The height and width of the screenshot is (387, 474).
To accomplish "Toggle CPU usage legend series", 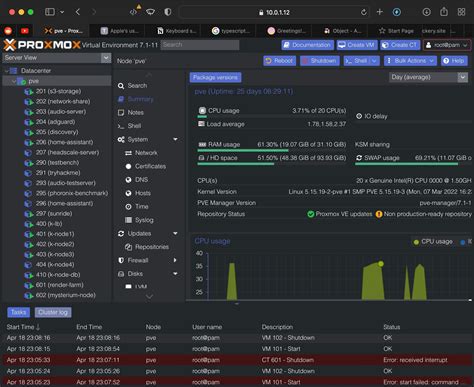I will (433, 242).
